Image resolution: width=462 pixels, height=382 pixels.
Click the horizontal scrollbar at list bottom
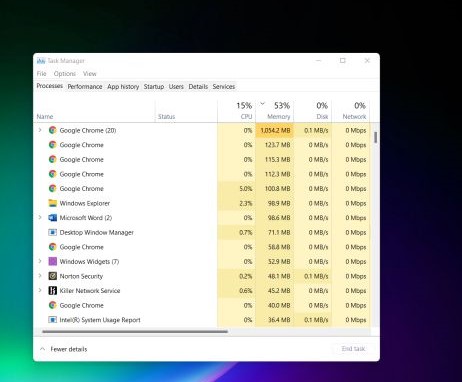coord(135,331)
